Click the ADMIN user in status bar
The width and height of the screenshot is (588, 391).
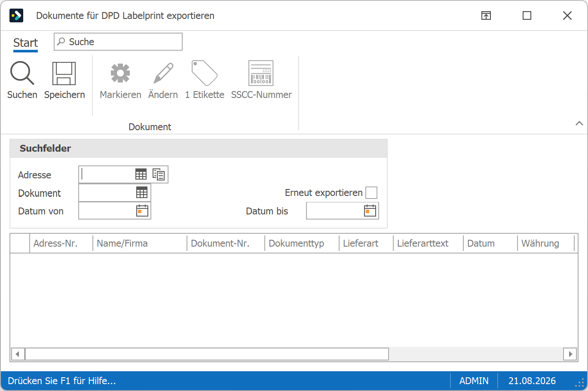(474, 381)
